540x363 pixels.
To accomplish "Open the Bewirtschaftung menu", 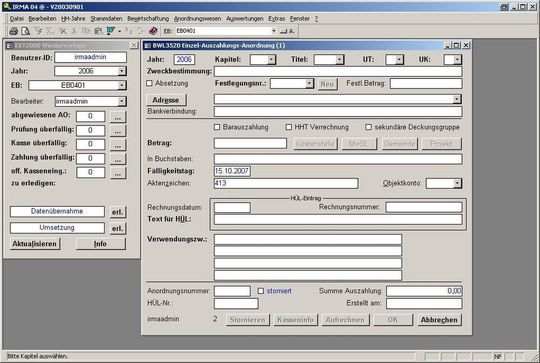I will (x=148, y=19).
